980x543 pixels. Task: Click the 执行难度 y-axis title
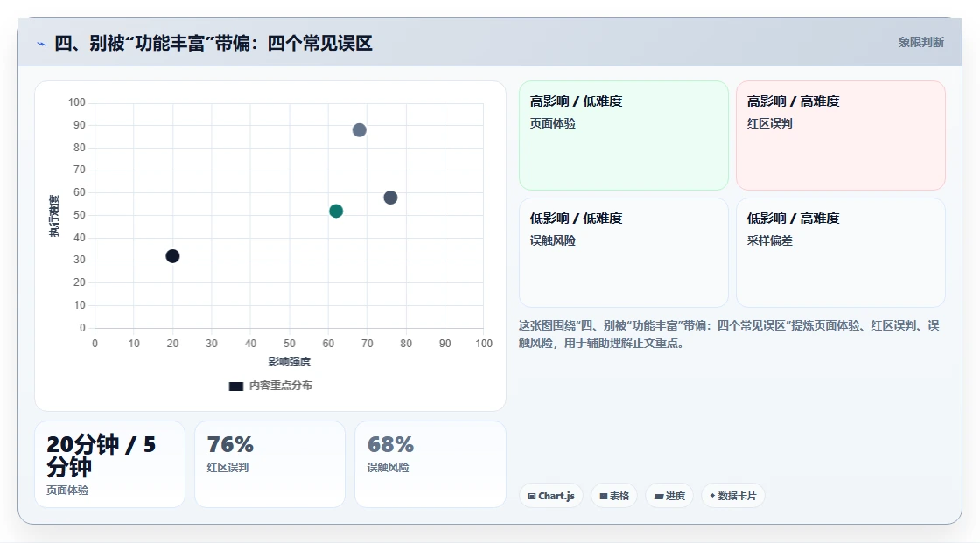(54, 216)
